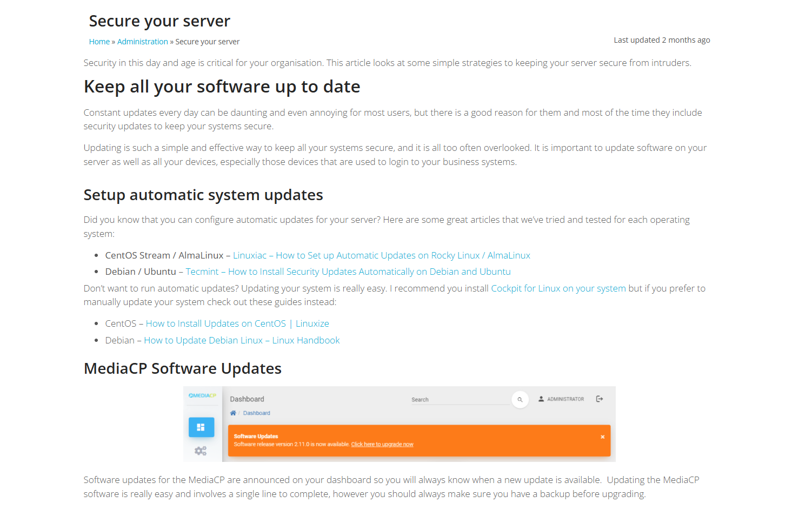Open How to Update Debian Linux Handbook link

coord(242,340)
